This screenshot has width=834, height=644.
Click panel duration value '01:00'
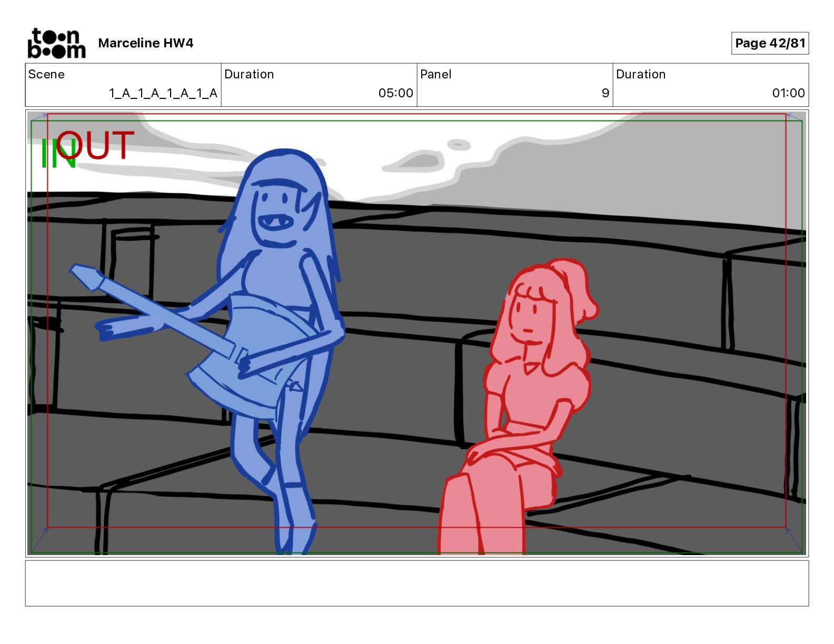coord(788,93)
